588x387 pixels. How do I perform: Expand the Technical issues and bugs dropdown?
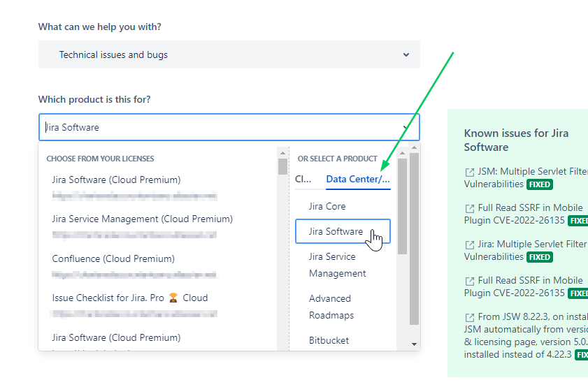[229, 54]
